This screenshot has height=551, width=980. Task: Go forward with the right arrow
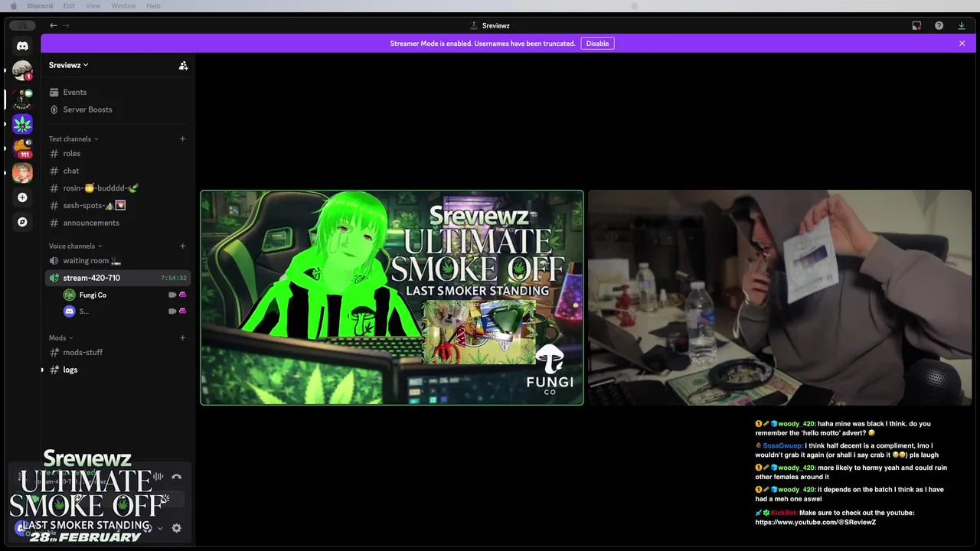[66, 25]
